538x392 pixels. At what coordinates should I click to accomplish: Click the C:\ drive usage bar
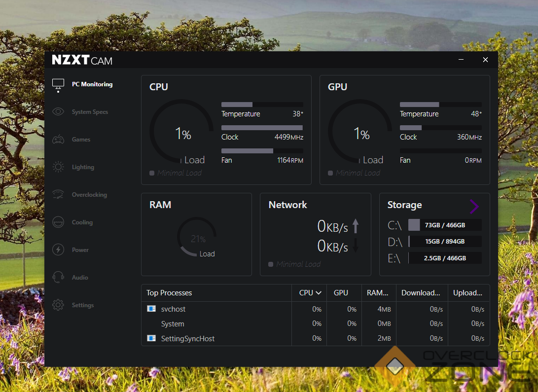tap(444, 225)
